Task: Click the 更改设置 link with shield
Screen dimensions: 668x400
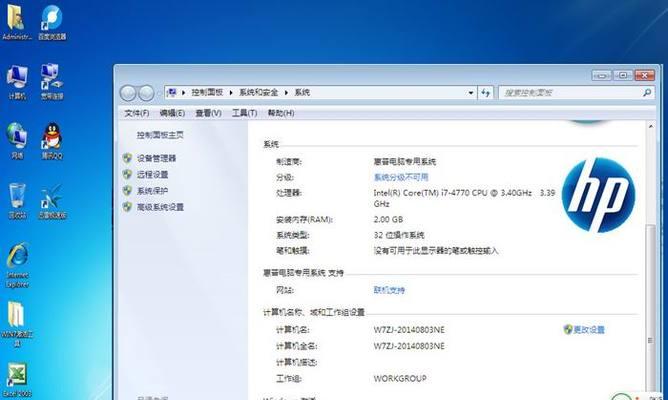Action: tap(584, 330)
